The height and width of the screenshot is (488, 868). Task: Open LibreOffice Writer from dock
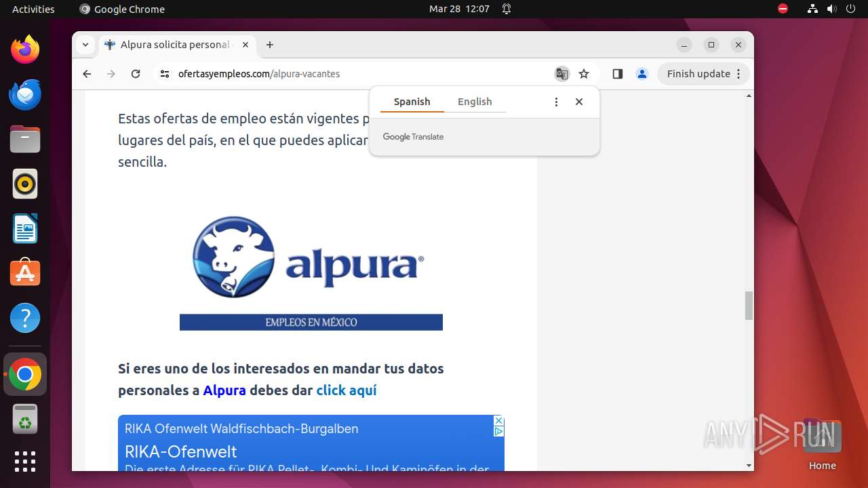click(25, 228)
